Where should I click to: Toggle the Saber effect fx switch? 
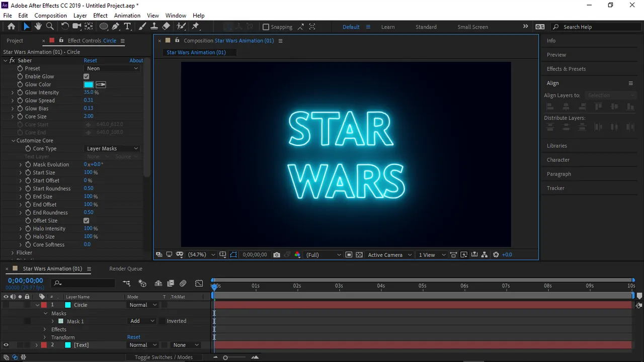12,60
